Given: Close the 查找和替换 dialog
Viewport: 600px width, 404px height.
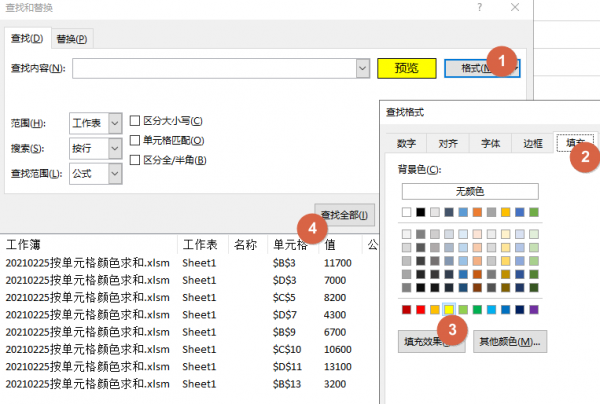Looking at the screenshot, I should 515,7.
